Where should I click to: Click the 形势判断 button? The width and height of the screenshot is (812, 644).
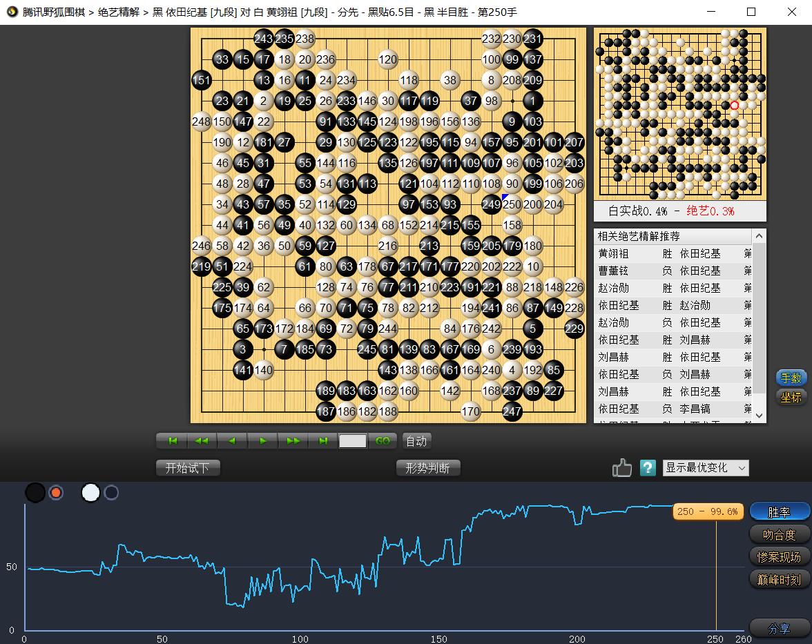coord(428,468)
